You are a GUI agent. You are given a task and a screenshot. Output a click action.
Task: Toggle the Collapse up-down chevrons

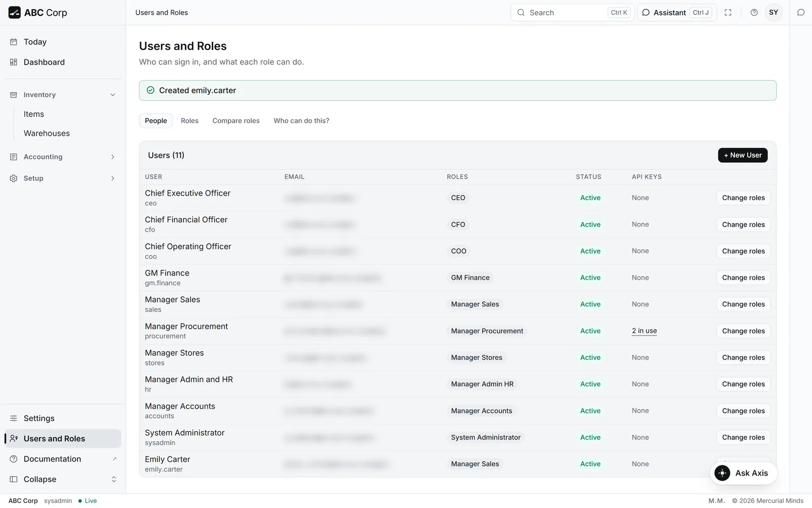114,480
